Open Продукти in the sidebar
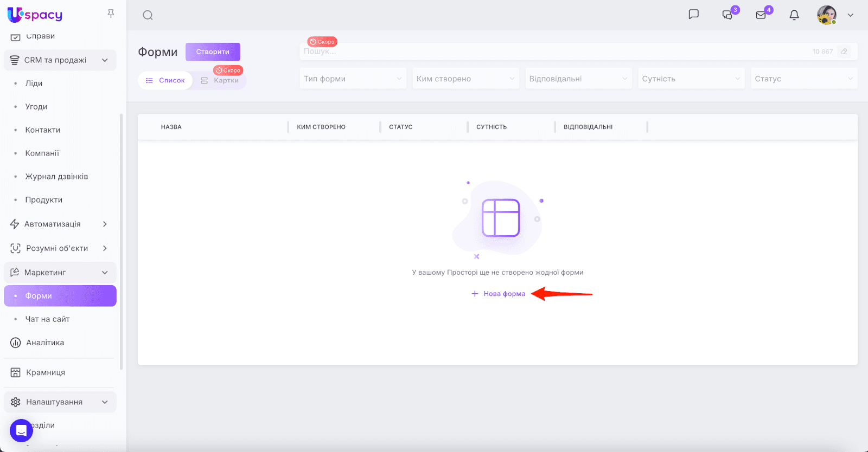Screen dimensions: 868x452 click(44, 200)
